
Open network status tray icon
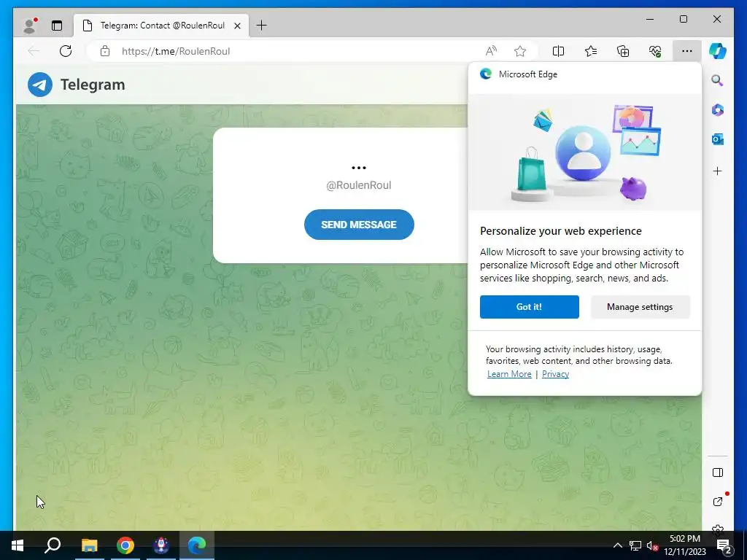635,545
